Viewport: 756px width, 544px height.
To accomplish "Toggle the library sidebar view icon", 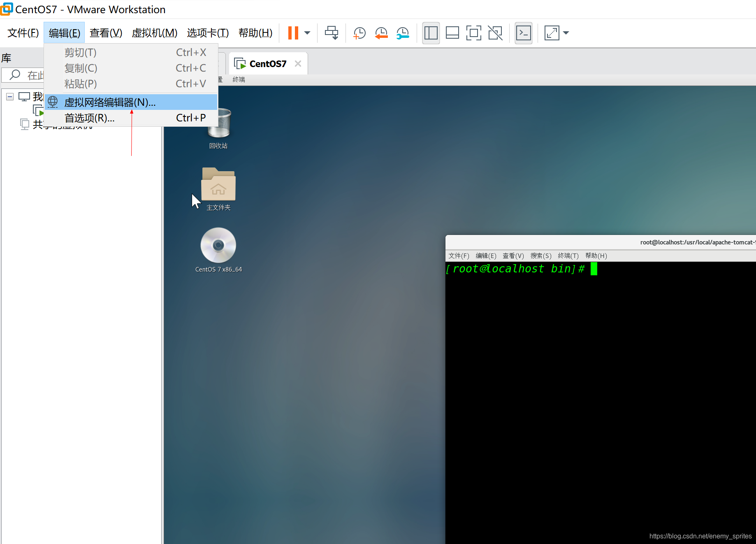I will click(431, 33).
